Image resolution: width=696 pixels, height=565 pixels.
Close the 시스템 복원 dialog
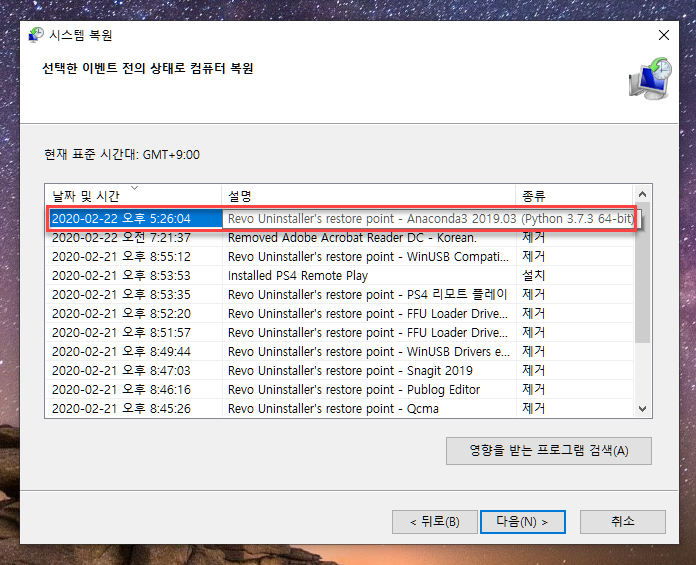(x=664, y=35)
